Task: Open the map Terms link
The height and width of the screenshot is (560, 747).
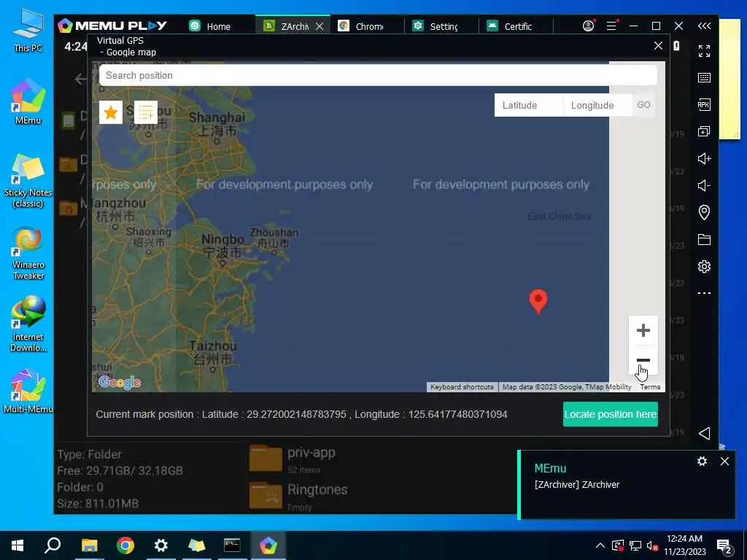Action: tap(650, 387)
